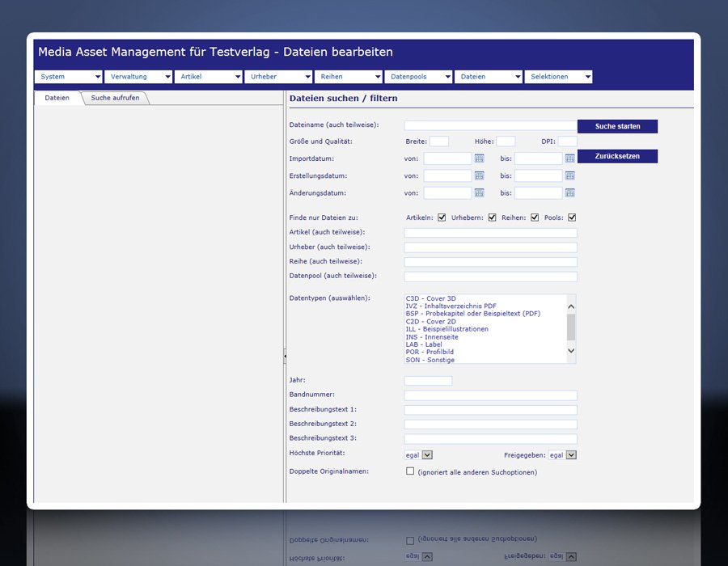Open the Datenpools dropdown menu

[x=418, y=77]
